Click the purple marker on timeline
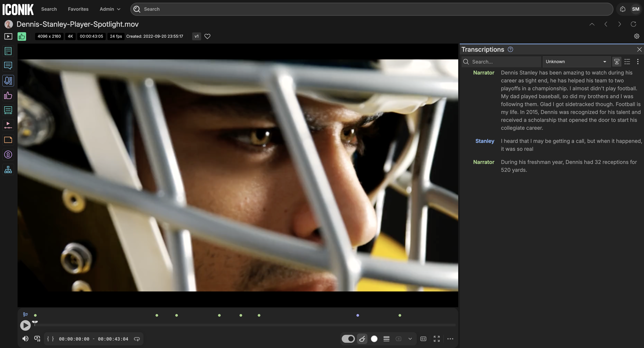Screen dimensions: 644x348 358,315
